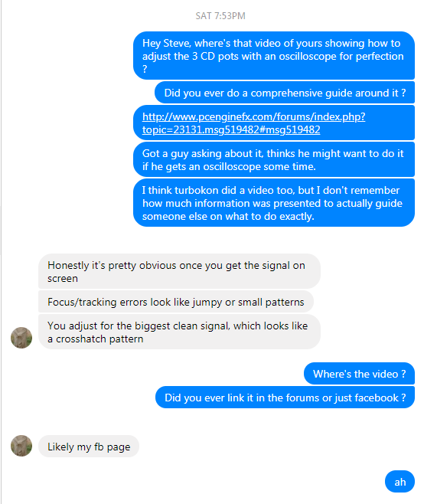
Task: Click the 'Got a guy asking about it' message
Action: pos(274,160)
